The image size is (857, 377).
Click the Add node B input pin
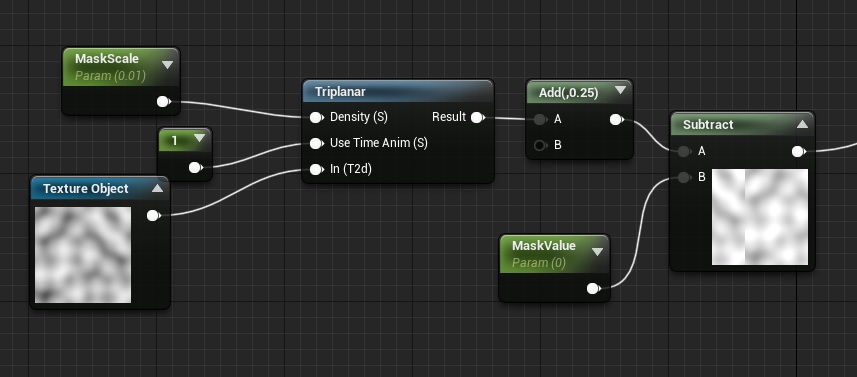540,145
